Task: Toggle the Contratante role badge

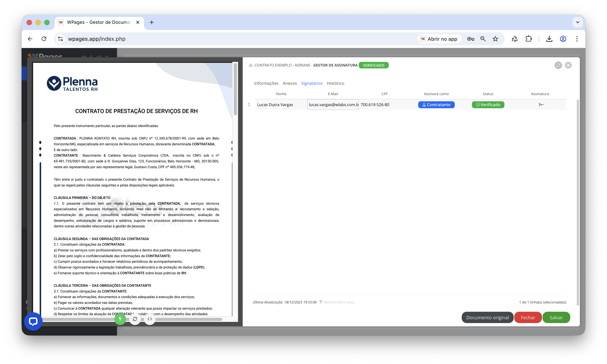Action: (436, 105)
